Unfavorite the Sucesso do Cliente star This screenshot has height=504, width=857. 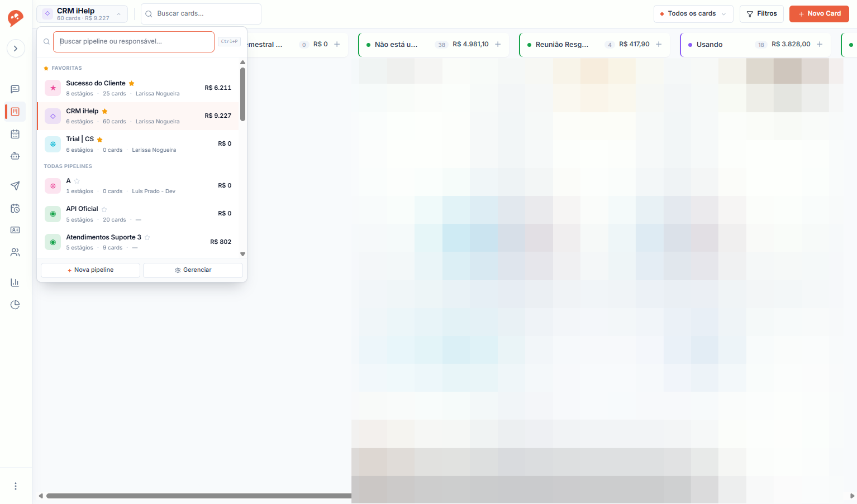pos(132,83)
